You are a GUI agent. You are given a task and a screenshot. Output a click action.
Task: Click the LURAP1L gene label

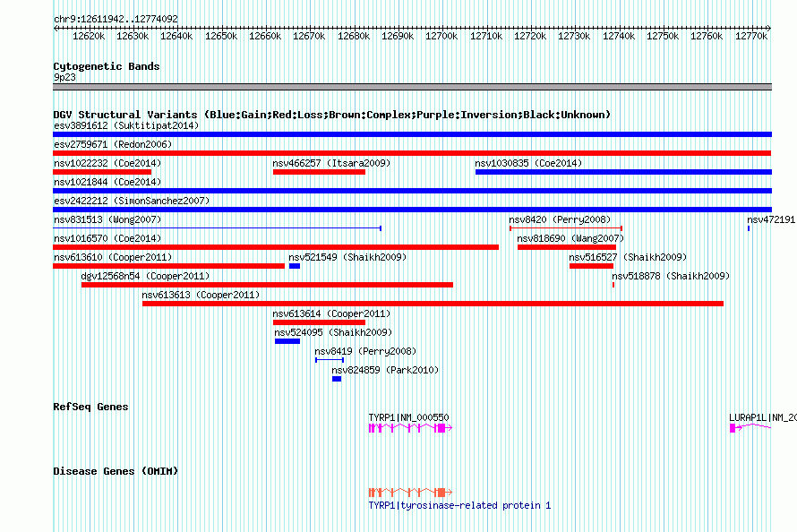(762, 417)
